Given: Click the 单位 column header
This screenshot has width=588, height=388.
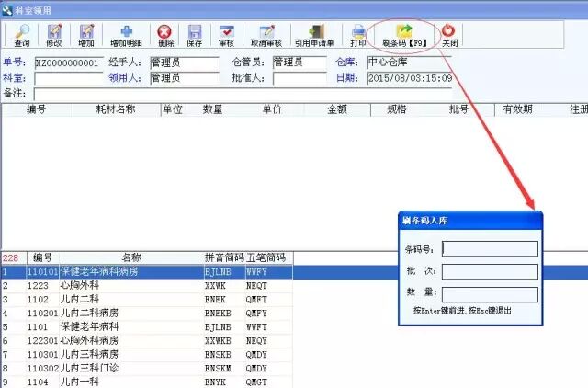Looking at the screenshot, I should [172, 109].
